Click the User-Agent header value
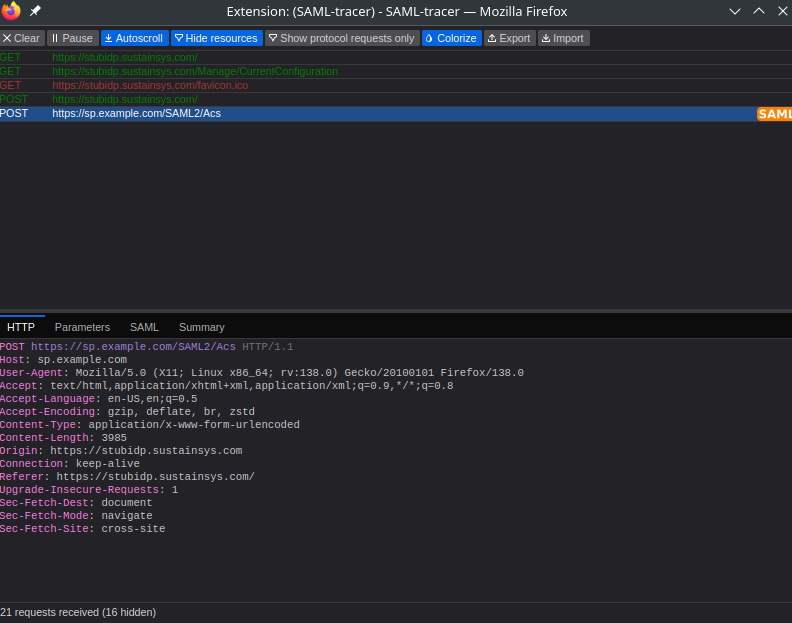 (x=300, y=373)
